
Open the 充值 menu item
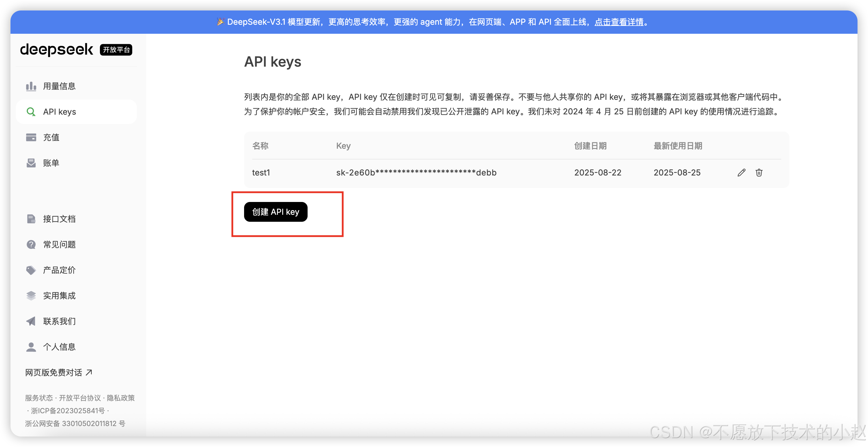(x=76, y=137)
